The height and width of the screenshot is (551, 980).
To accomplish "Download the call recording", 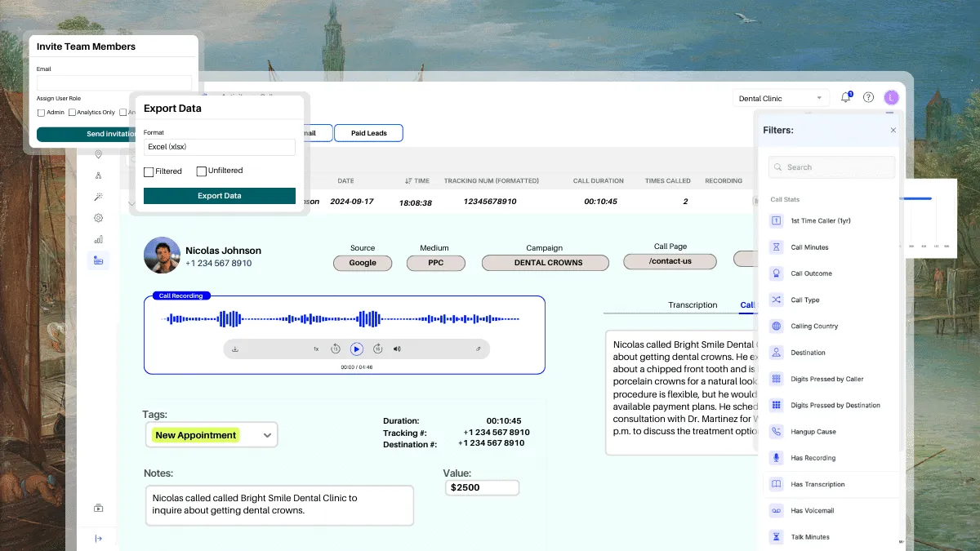I will [x=235, y=349].
